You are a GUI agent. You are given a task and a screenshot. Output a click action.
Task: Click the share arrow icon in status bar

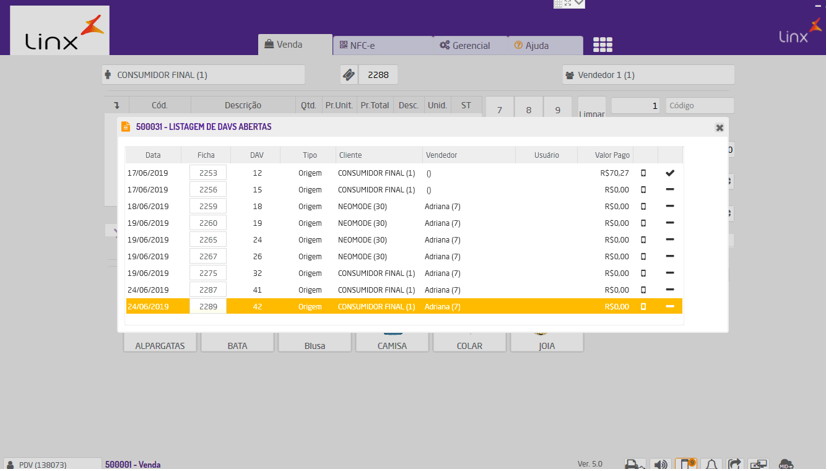[735, 464]
